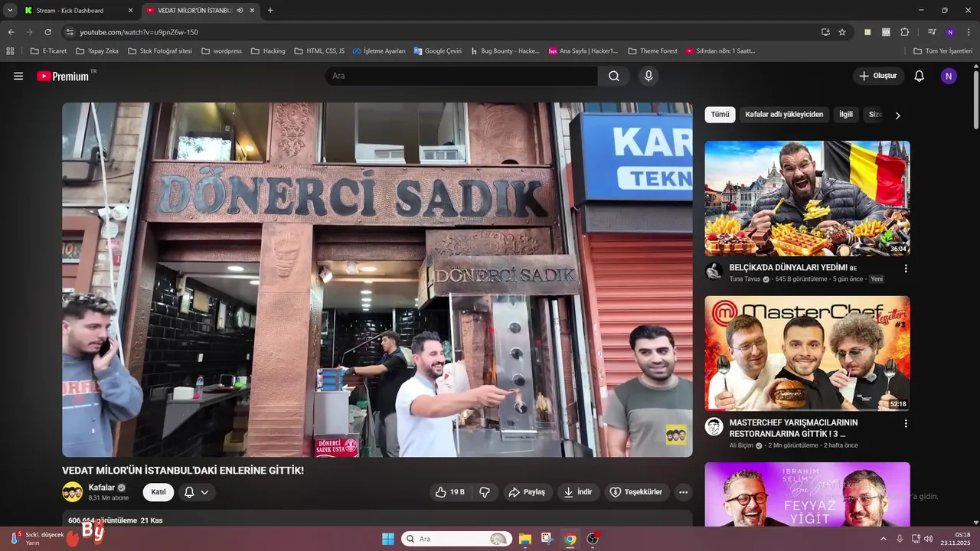Click the İndir download button
Screen dimensions: 980x551
click(578, 492)
